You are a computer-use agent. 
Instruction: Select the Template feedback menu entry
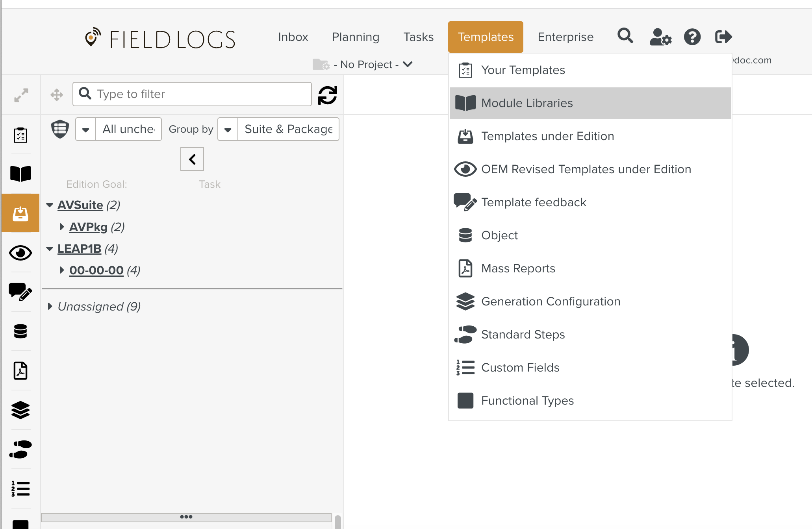pos(534,202)
